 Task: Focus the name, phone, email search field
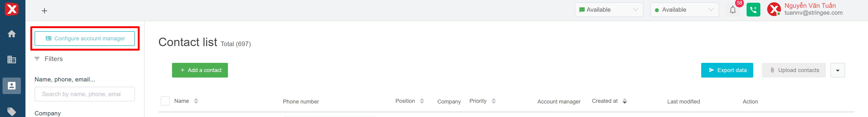[x=85, y=94]
